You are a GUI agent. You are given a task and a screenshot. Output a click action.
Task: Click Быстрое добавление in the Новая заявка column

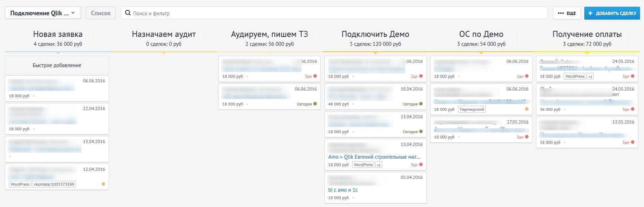click(57, 65)
